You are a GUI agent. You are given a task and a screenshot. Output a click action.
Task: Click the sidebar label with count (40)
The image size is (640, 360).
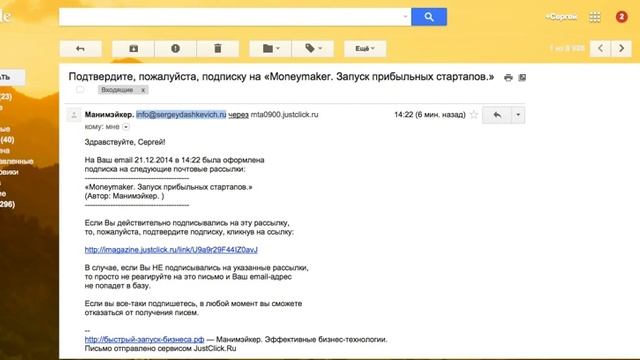click(7, 140)
